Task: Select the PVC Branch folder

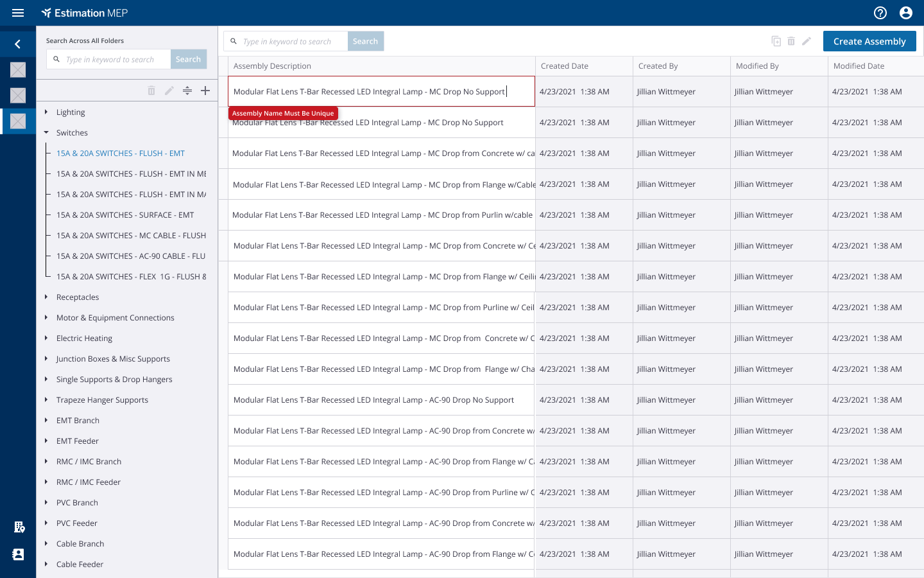Action: click(x=77, y=503)
